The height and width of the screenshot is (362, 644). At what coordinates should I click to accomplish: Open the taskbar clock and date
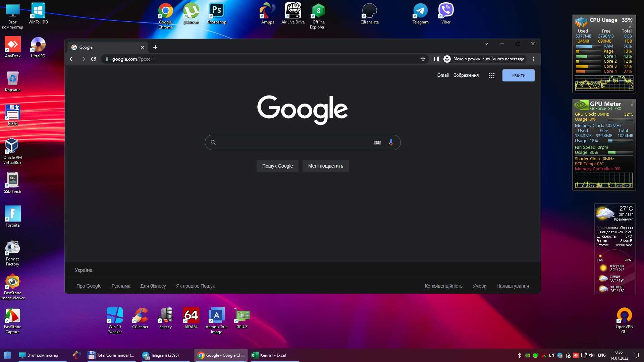[x=619, y=355]
